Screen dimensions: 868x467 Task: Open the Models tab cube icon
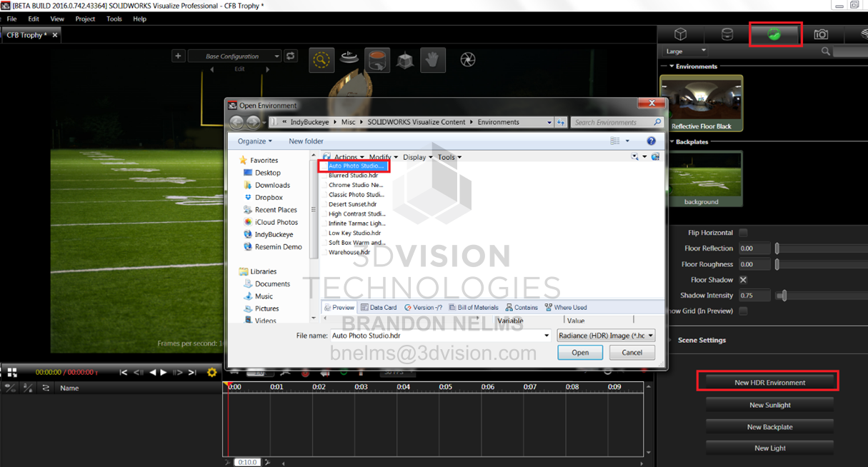point(681,34)
